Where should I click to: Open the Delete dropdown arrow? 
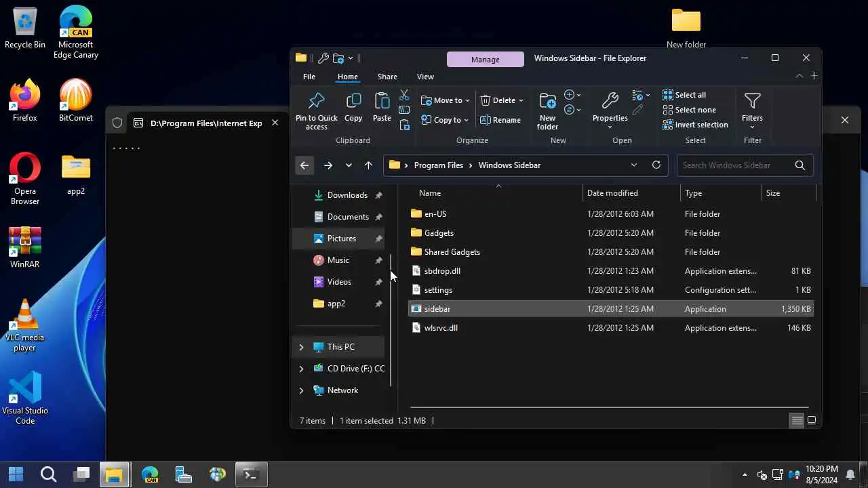pyautogui.click(x=520, y=100)
